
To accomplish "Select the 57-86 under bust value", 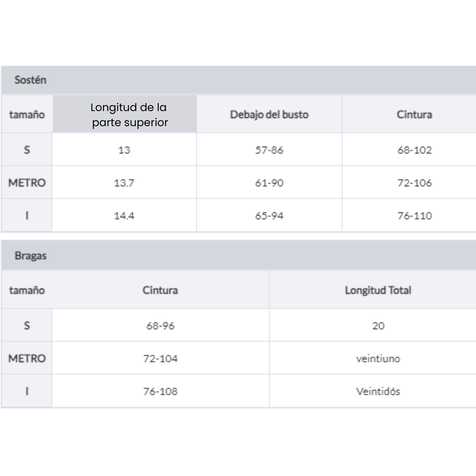I will click(x=269, y=150).
